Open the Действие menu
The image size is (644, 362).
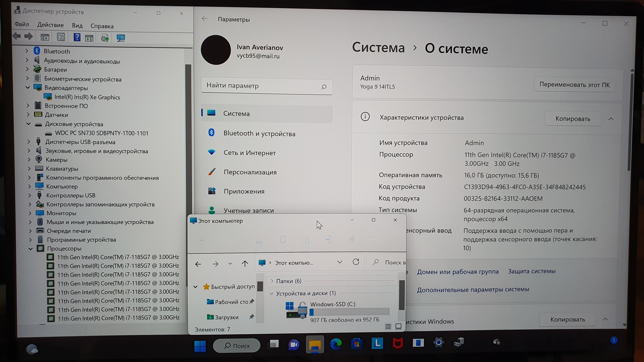50,25
